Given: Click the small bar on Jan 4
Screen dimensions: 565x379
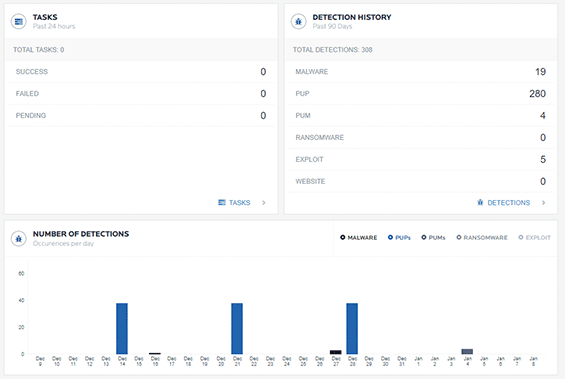Looking at the screenshot, I should coord(467,352).
